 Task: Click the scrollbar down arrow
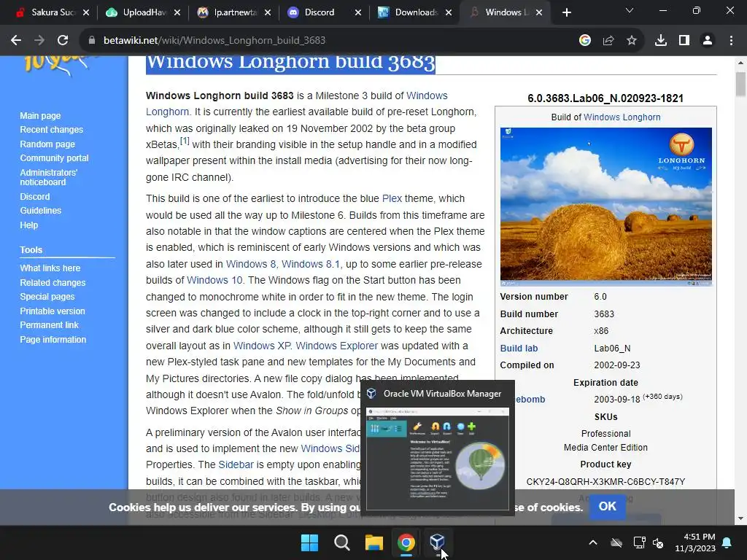pyautogui.click(x=740, y=518)
